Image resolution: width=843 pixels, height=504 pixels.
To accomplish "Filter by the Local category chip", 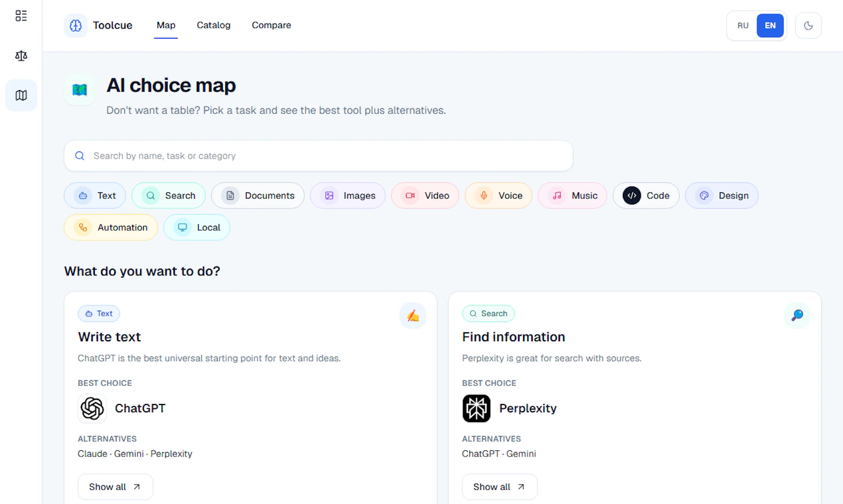I will [197, 228].
